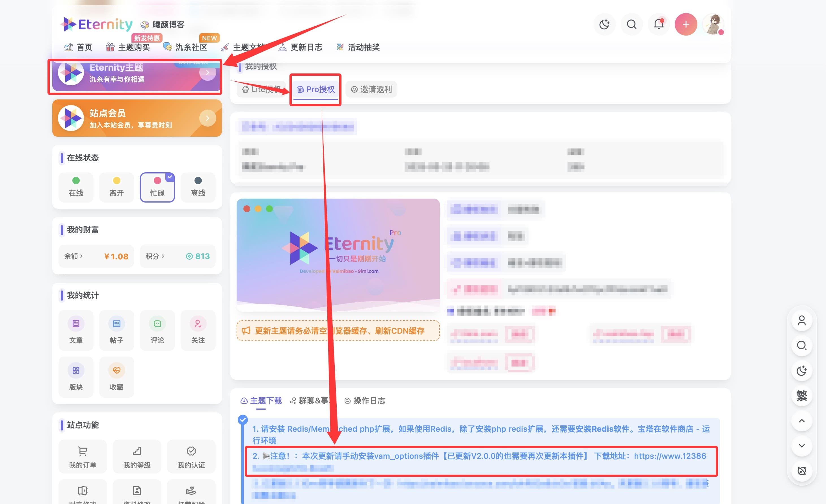Set online status to 在线
This screenshot has height=504, width=826.
tap(76, 187)
